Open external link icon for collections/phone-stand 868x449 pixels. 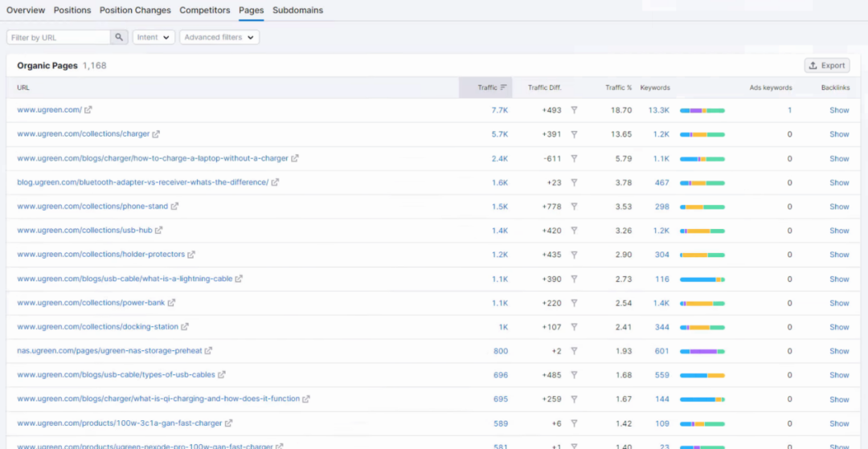point(174,206)
